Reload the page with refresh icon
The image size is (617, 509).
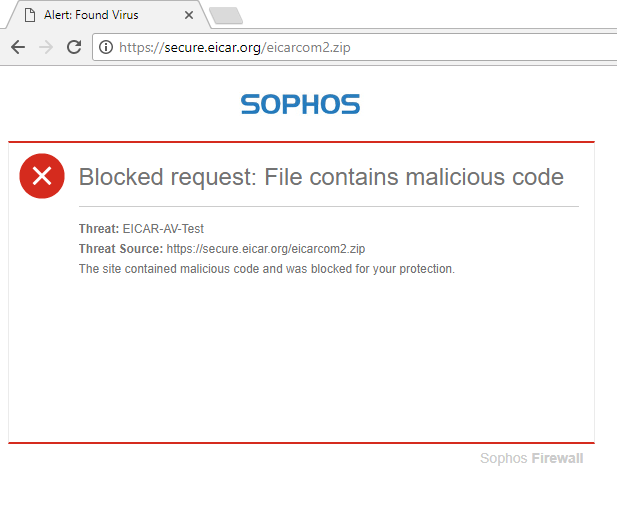74,47
